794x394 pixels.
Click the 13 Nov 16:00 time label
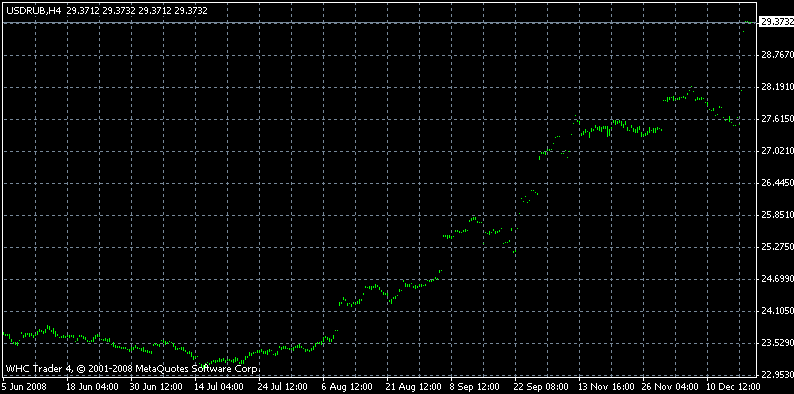pyautogui.click(x=604, y=386)
